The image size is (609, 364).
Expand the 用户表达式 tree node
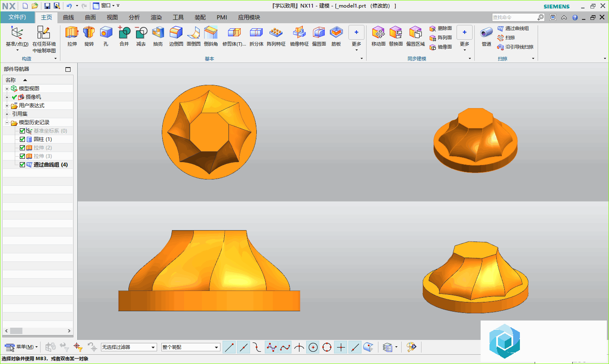7,106
